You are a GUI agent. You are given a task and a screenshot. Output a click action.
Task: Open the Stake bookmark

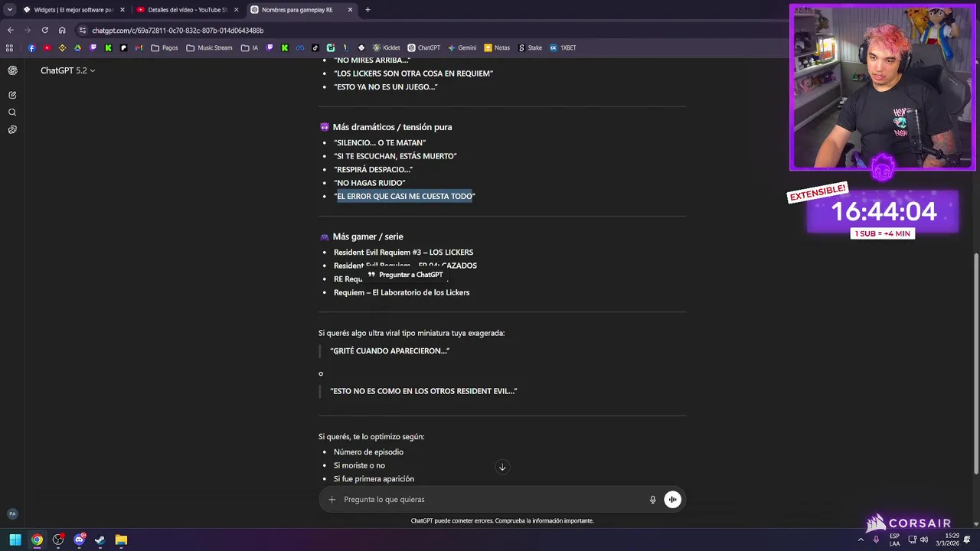tap(530, 47)
